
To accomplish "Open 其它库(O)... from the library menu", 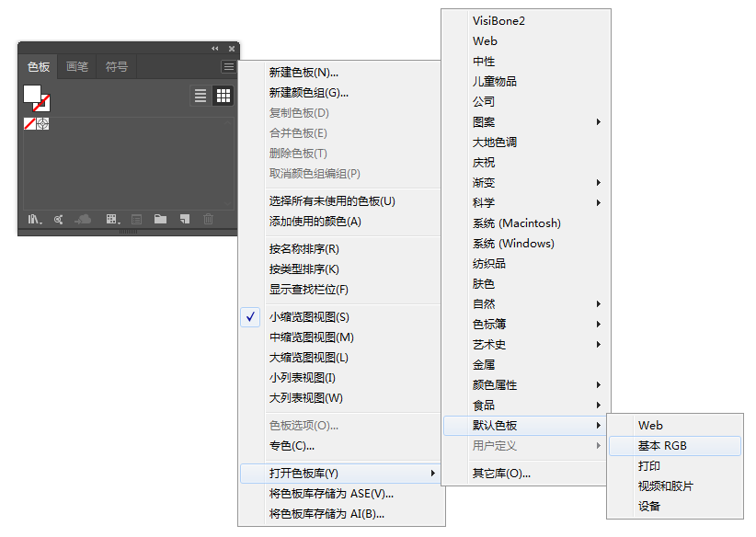I will pyautogui.click(x=525, y=474).
